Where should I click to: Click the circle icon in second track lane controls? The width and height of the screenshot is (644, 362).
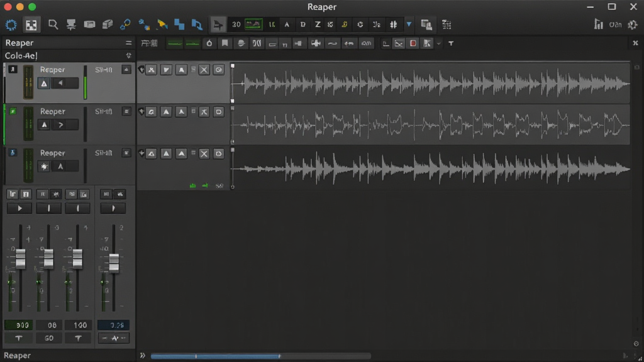(218, 112)
